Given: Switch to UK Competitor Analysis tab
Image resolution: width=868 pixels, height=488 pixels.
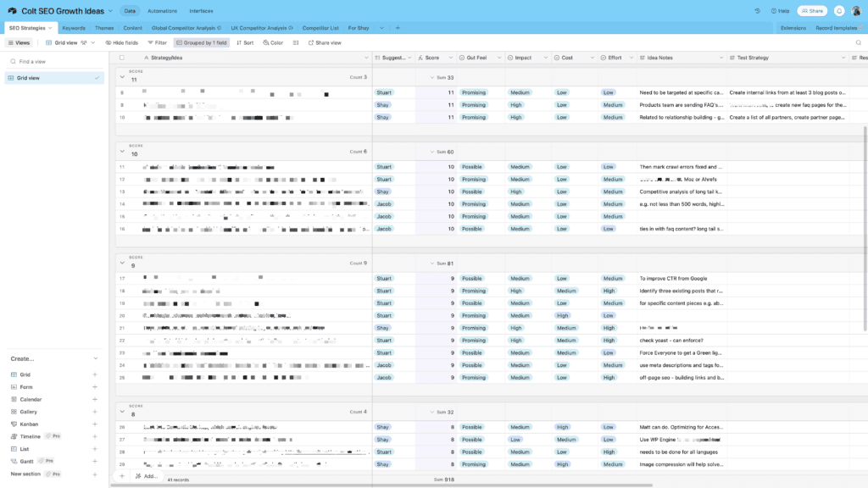Looking at the screenshot, I should pyautogui.click(x=261, y=28).
